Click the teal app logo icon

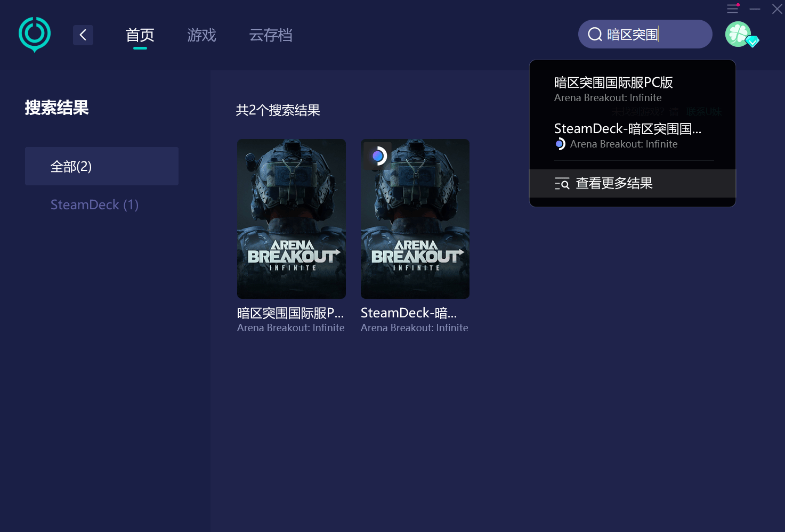(x=35, y=34)
